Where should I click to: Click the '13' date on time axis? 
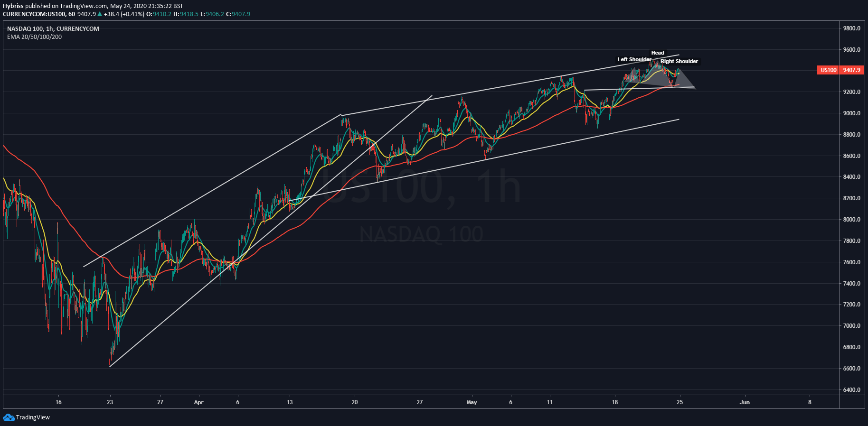pos(290,402)
